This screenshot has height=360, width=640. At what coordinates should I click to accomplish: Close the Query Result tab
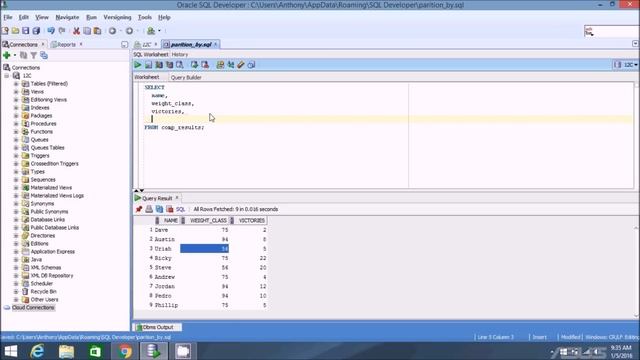coord(177,198)
